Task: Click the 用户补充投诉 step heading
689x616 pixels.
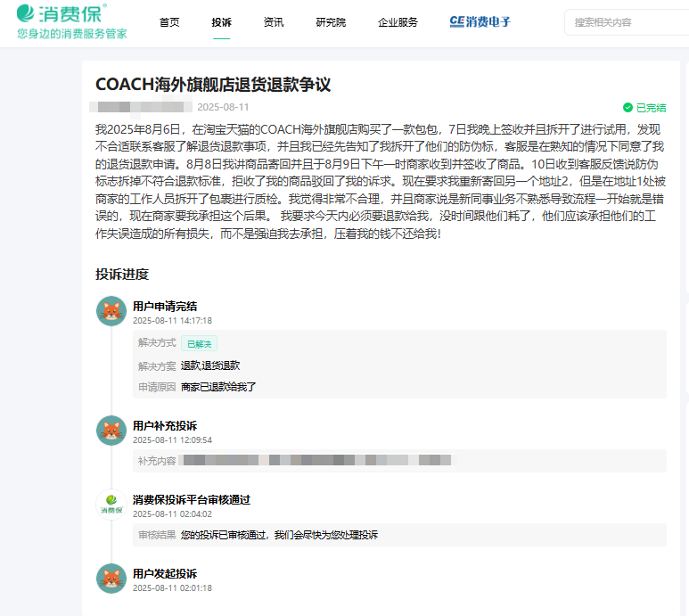Action: click(x=165, y=426)
